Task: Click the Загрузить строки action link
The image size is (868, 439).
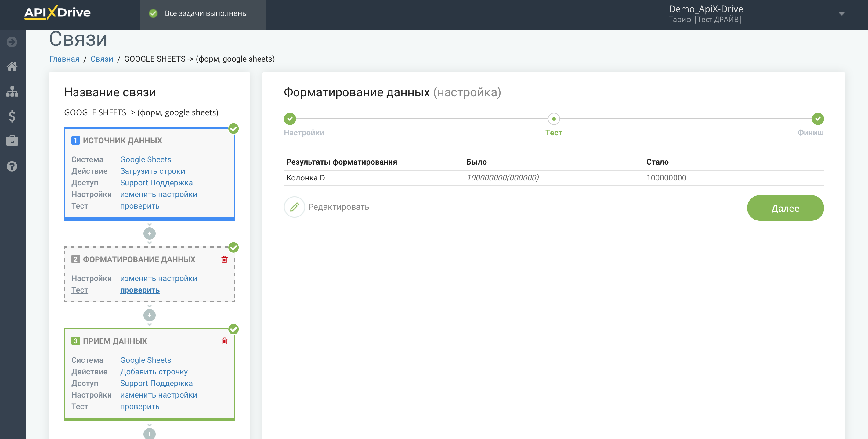Action: pos(153,171)
